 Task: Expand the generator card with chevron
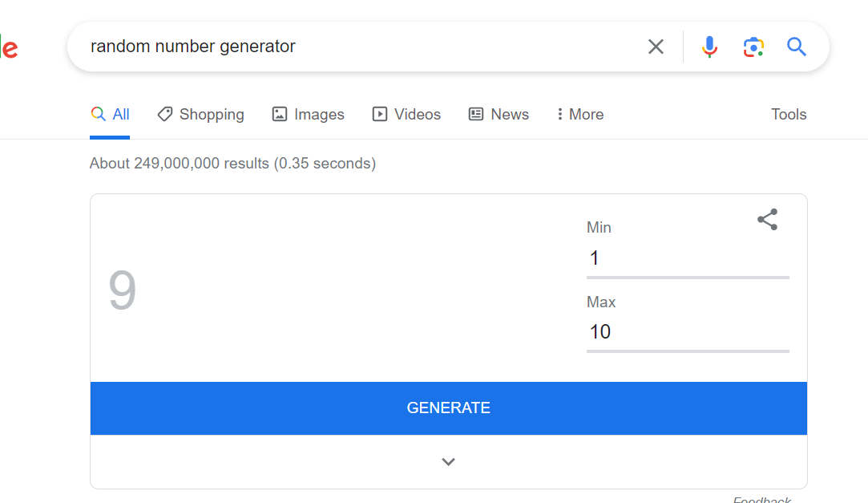[448, 461]
